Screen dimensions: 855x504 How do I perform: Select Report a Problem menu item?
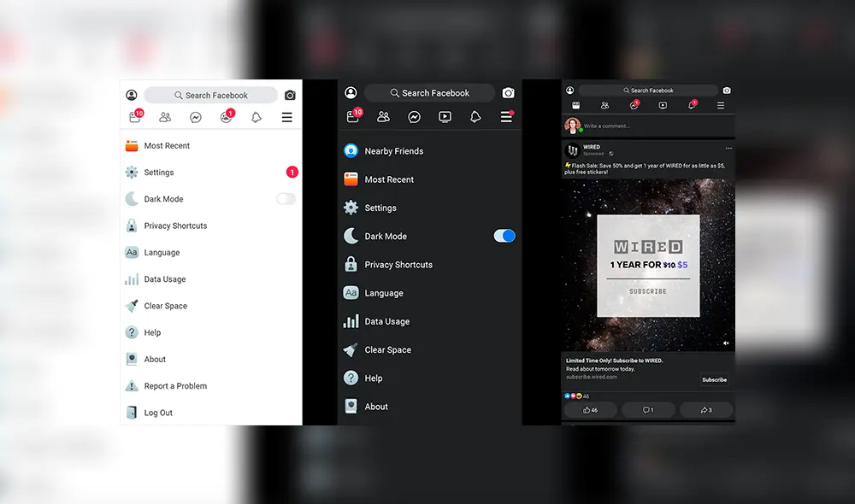(x=175, y=386)
